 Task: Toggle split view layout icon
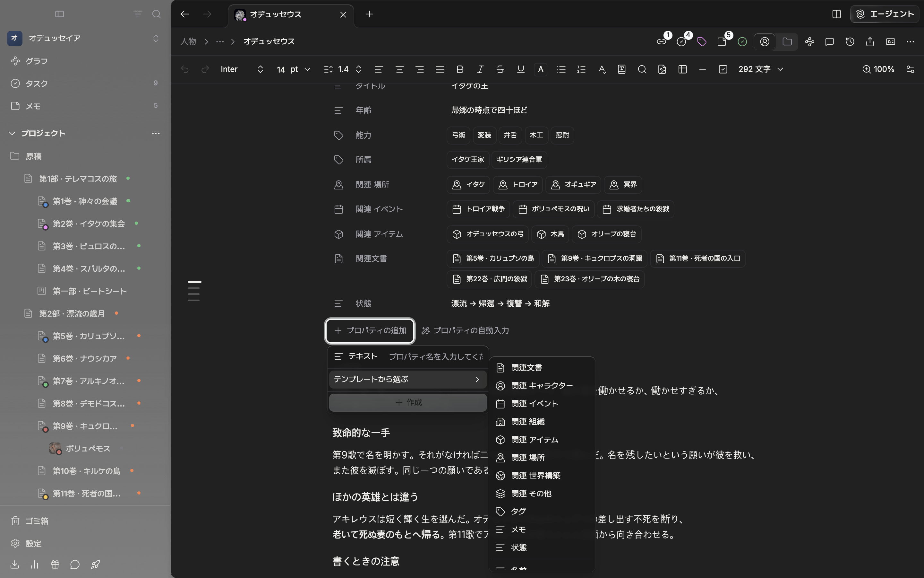point(836,14)
